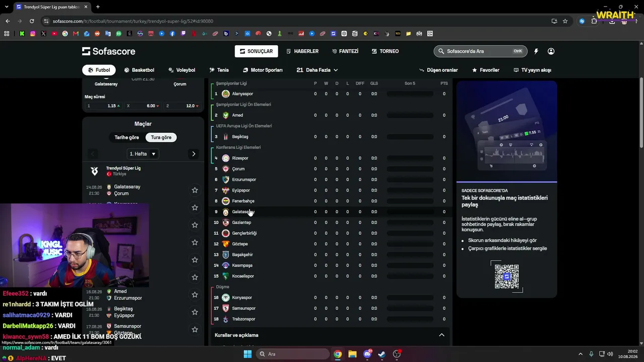Open the Sofascore account profile icon
The image size is (644, 362).
tap(551, 51)
